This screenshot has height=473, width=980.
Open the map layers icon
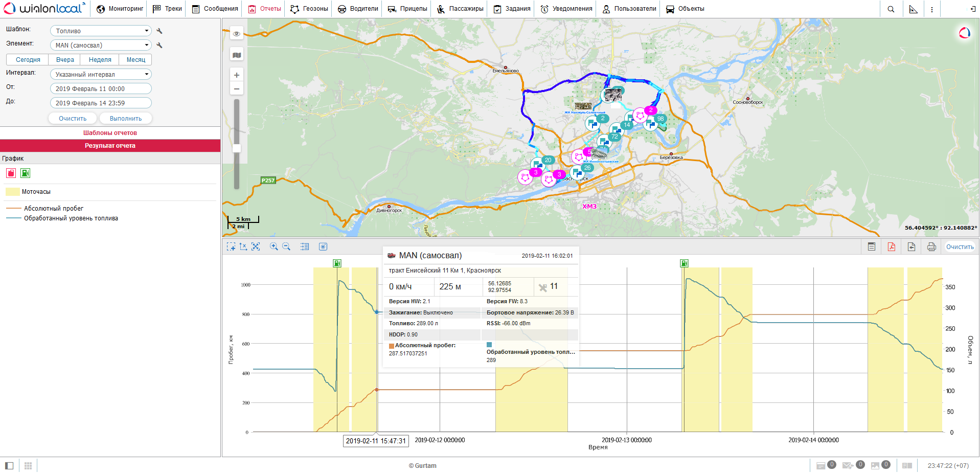(x=237, y=55)
